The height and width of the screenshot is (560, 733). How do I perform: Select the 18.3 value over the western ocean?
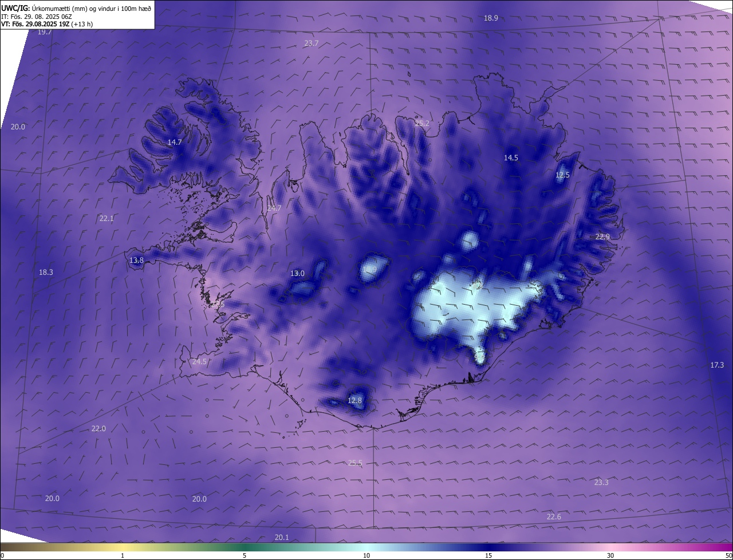tap(46, 272)
